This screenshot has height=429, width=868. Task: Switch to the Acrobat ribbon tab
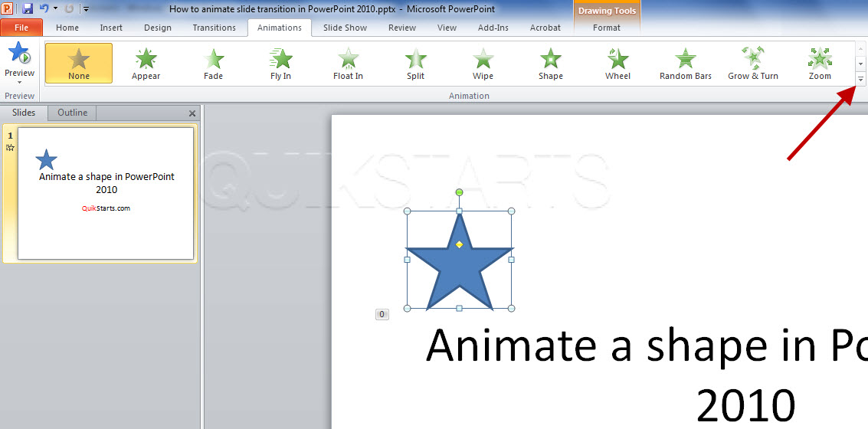545,28
